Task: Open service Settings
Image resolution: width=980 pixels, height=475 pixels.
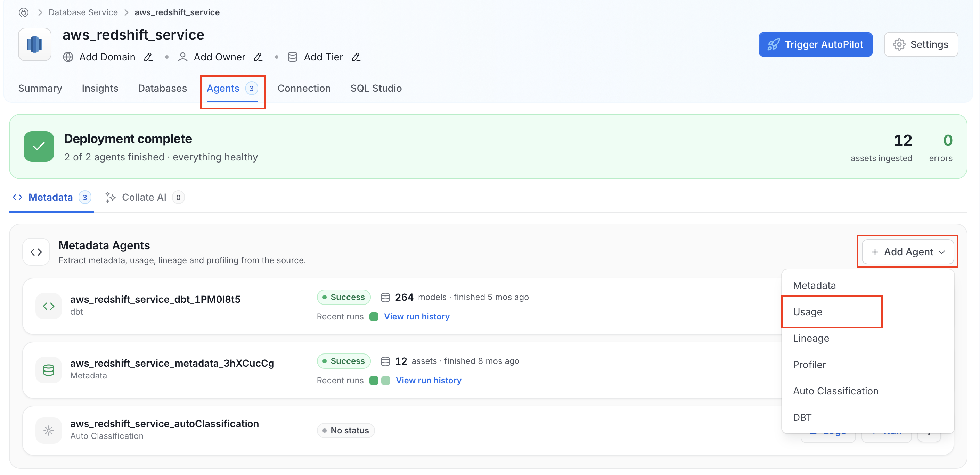Action: coord(921,44)
